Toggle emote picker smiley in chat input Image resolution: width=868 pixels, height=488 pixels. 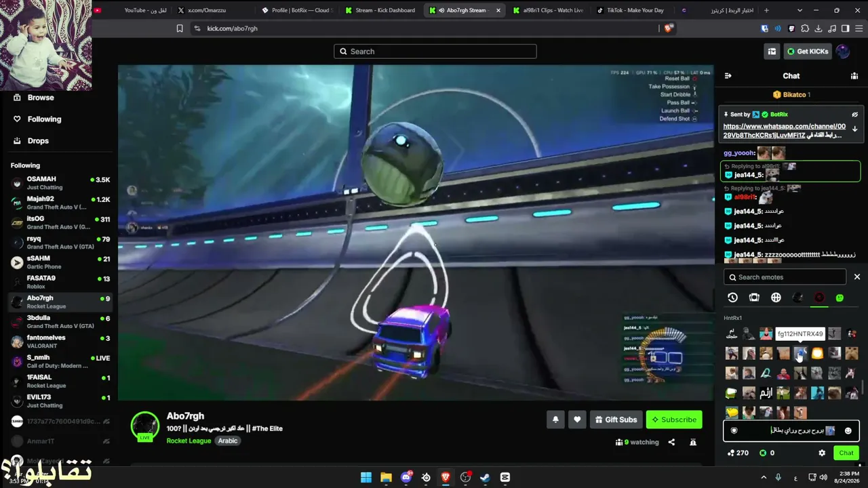click(848, 430)
